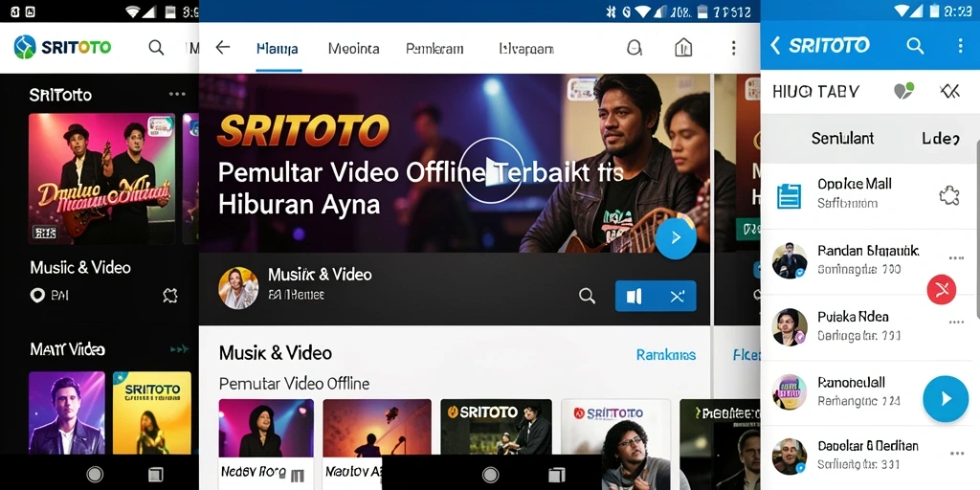Click the search icon in the dark Musiik bar
The width and height of the screenshot is (980, 490).
[x=587, y=297]
